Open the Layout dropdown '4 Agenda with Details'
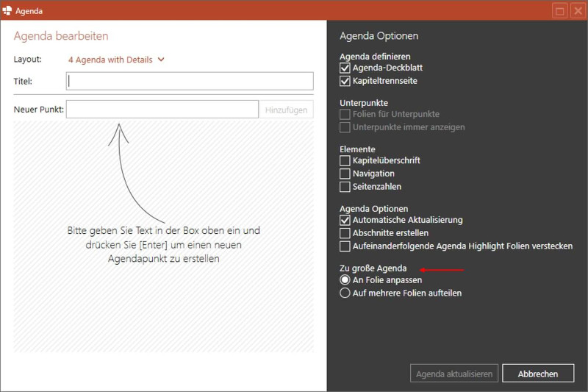The width and height of the screenshot is (588, 392). [x=110, y=60]
